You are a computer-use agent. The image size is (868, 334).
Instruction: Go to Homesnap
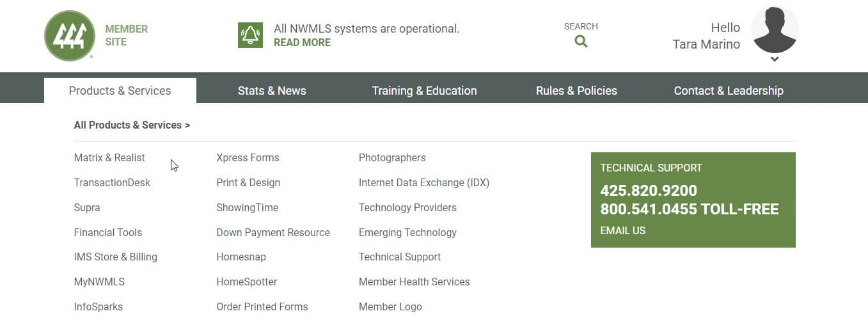(241, 257)
